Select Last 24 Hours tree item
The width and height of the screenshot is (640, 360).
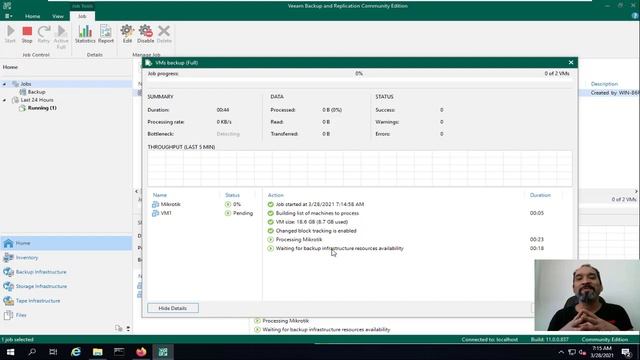(x=37, y=100)
